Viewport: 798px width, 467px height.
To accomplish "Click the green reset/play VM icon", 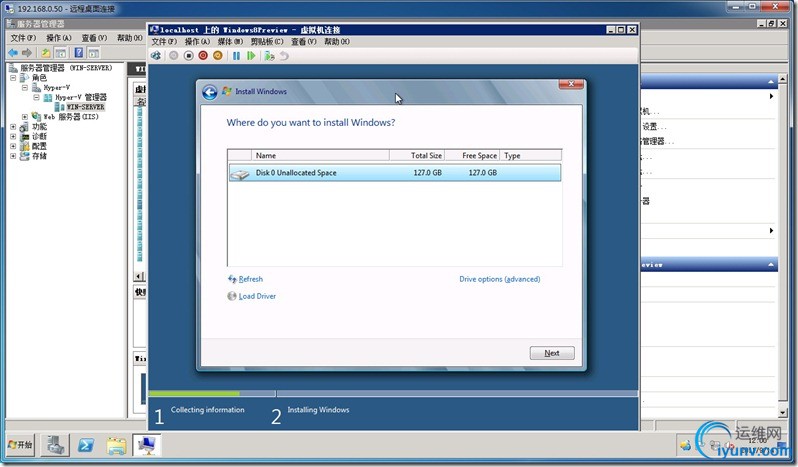I will click(x=251, y=55).
